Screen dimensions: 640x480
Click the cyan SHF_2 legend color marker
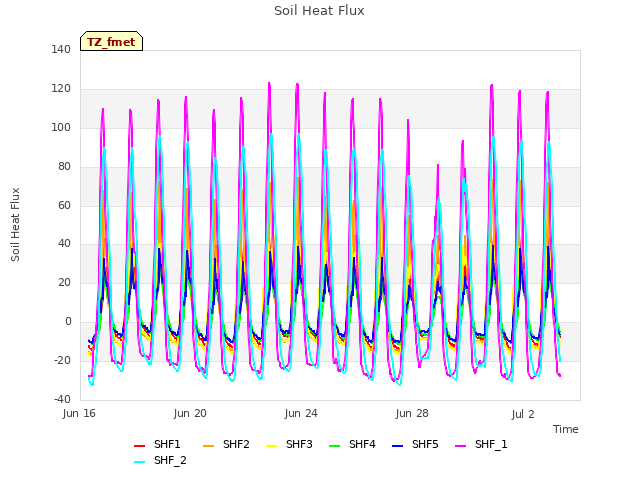[x=140, y=462]
